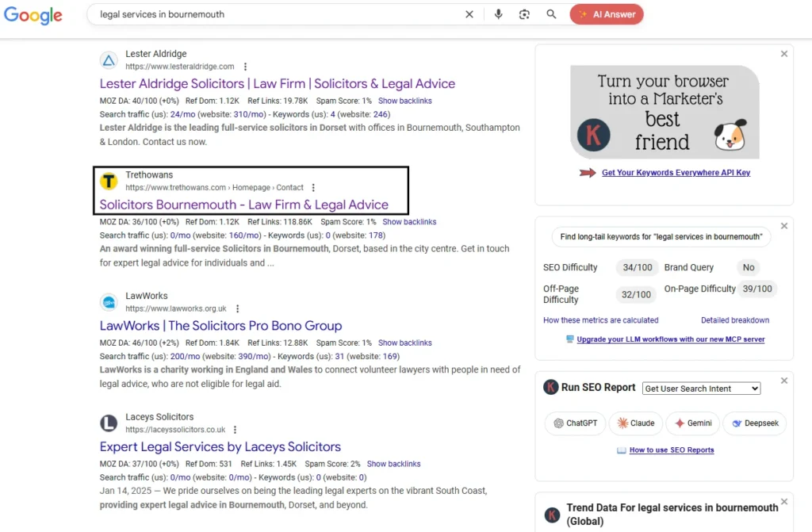Image resolution: width=812 pixels, height=532 pixels.
Task: Open the Detailed breakdown link
Action: [735, 320]
